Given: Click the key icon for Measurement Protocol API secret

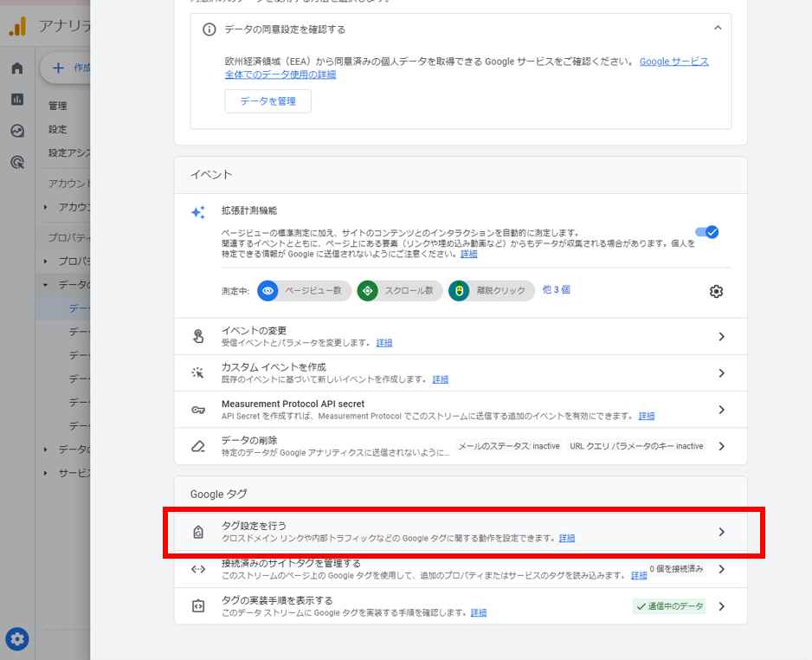Looking at the screenshot, I should coord(198,410).
